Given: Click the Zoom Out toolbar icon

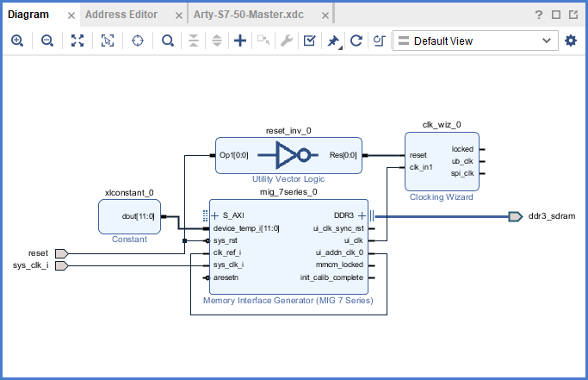Looking at the screenshot, I should [47, 40].
